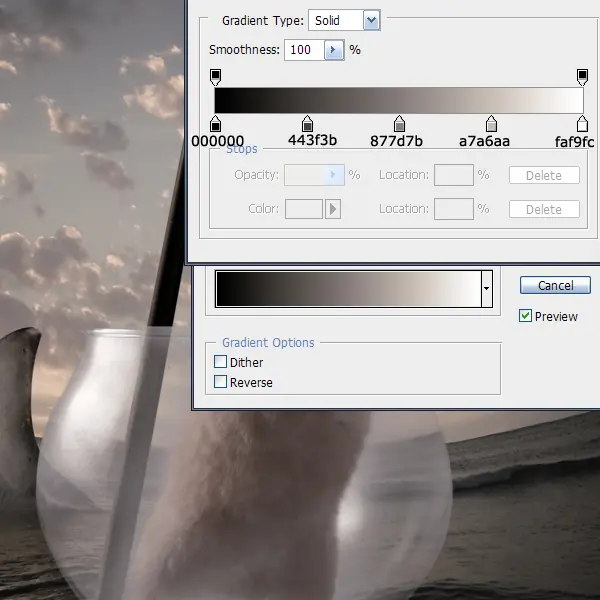Select the faf9fc white color stop
600x600 pixels.
pyautogui.click(x=582, y=124)
